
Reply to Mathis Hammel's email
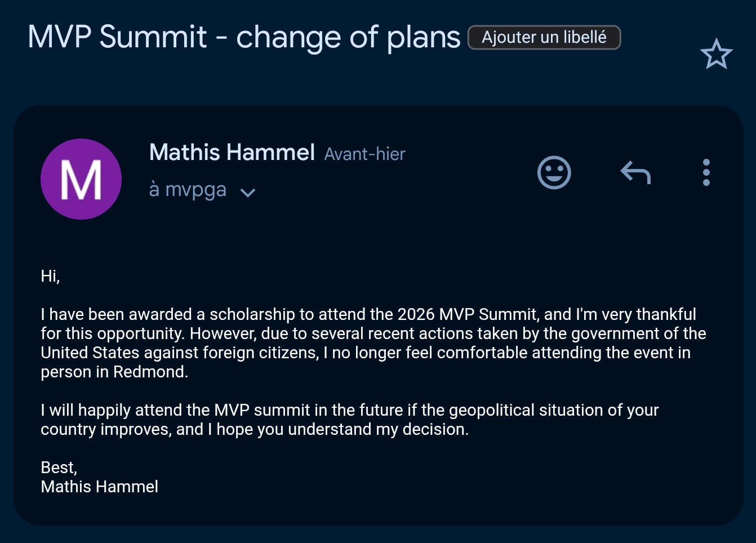635,172
